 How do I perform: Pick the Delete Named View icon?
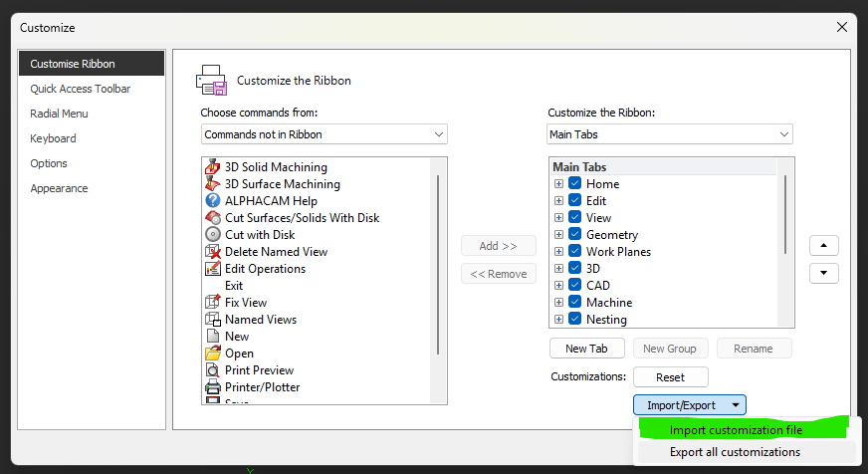point(212,252)
